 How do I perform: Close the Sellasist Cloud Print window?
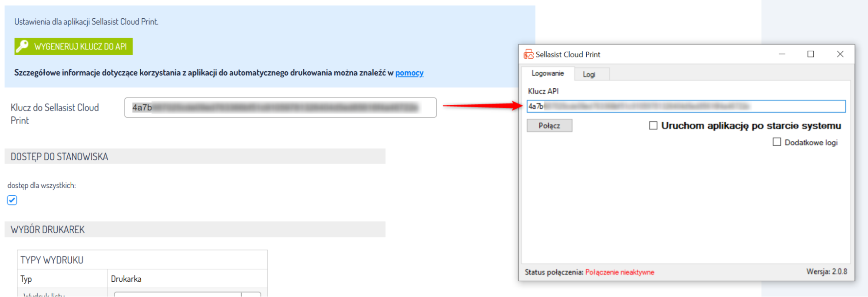(x=840, y=54)
